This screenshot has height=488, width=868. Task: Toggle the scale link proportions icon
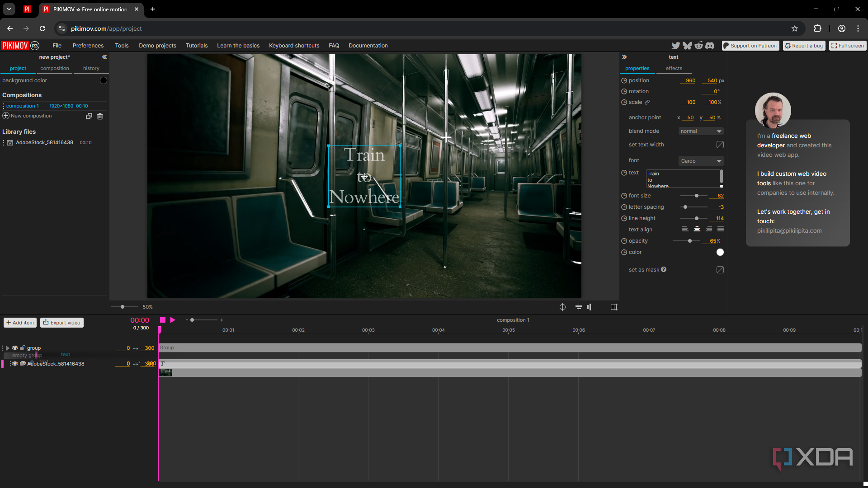[647, 102]
